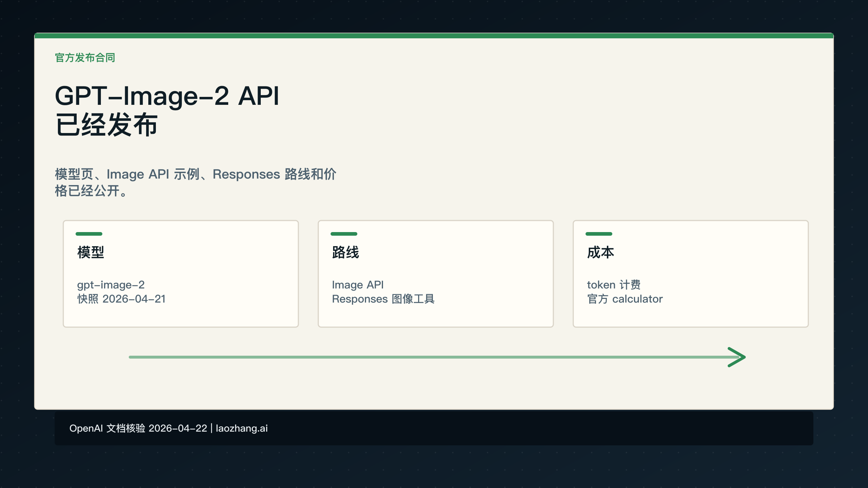Click the arrowhead at the line's end
868x488 pixels.
click(x=736, y=357)
